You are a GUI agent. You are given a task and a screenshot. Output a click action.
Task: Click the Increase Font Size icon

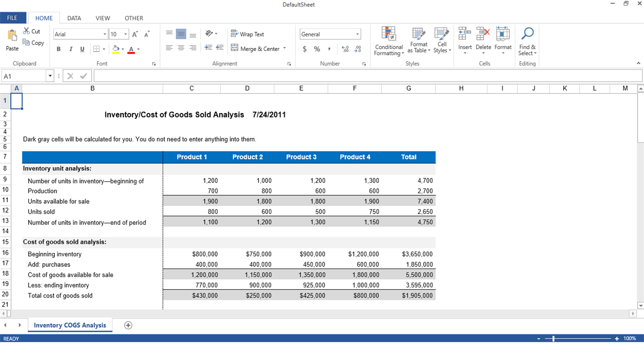pos(135,34)
